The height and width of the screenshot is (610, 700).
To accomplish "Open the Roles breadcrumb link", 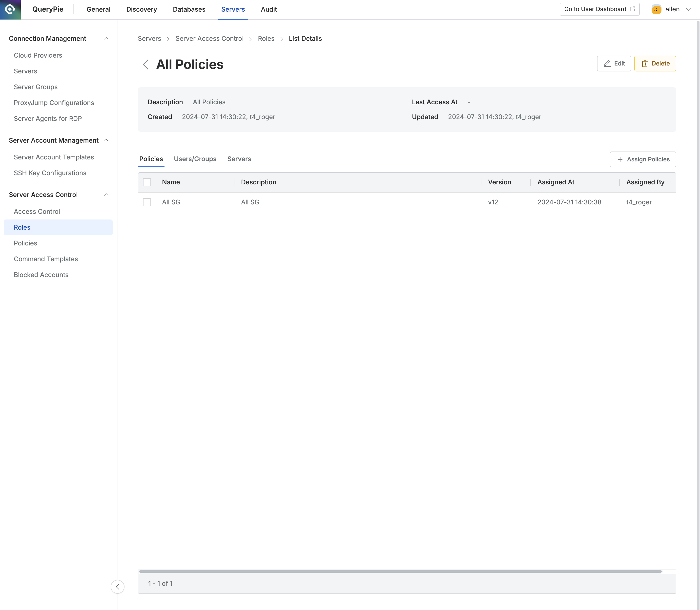I will coord(266,39).
